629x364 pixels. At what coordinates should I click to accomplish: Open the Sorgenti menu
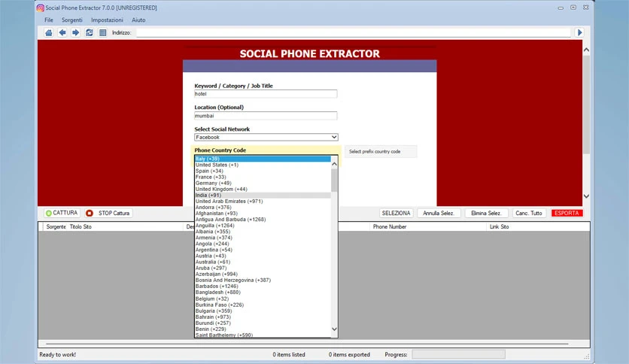click(x=71, y=20)
